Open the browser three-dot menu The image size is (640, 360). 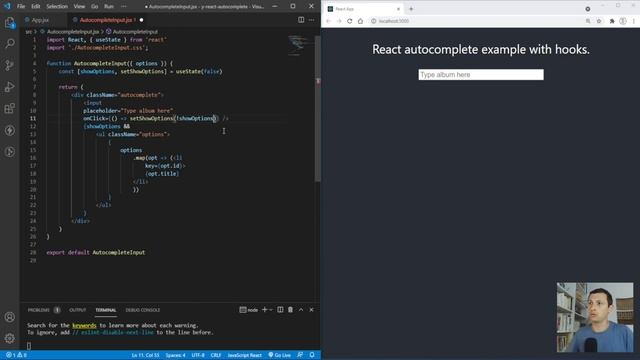point(634,21)
